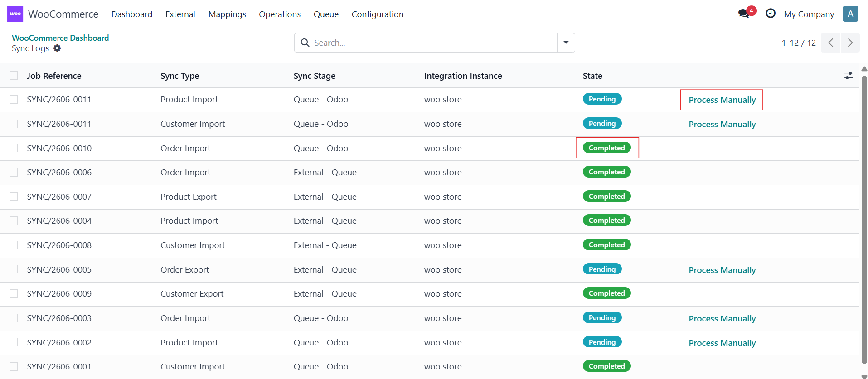Image resolution: width=868 pixels, height=379 pixels.
Task: Sort by Sync Stage column header
Action: 314,76
